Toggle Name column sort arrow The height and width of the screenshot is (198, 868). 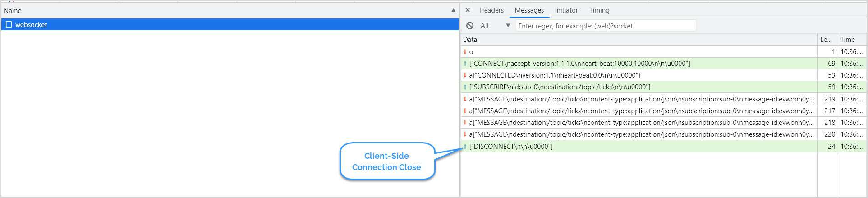tap(453, 10)
